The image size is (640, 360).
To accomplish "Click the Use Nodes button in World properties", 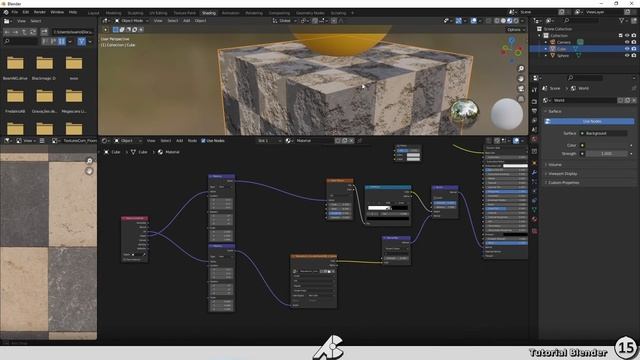I will [x=589, y=121].
